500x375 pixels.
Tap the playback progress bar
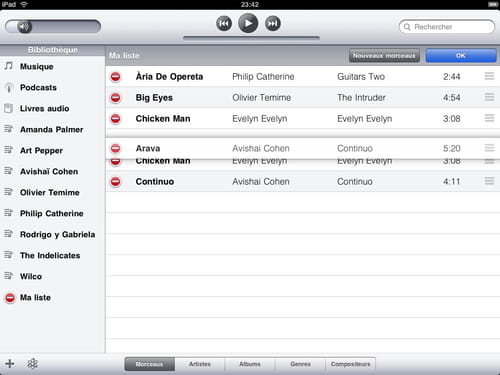click(x=251, y=38)
